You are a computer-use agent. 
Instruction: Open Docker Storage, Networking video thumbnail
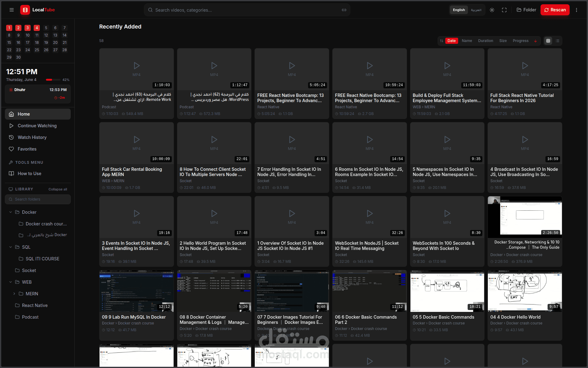tap(525, 217)
